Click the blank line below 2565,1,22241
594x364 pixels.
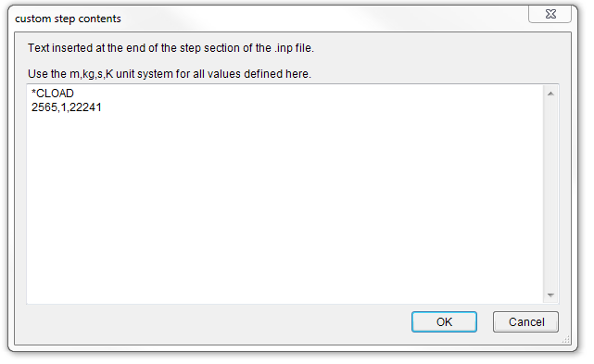click(x=284, y=121)
